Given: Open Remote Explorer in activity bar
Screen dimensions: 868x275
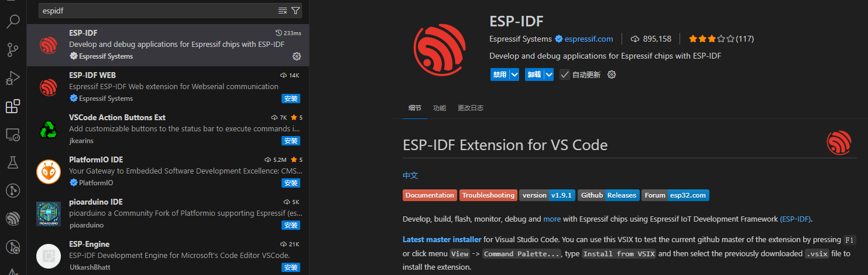Looking at the screenshot, I should click(x=13, y=134).
